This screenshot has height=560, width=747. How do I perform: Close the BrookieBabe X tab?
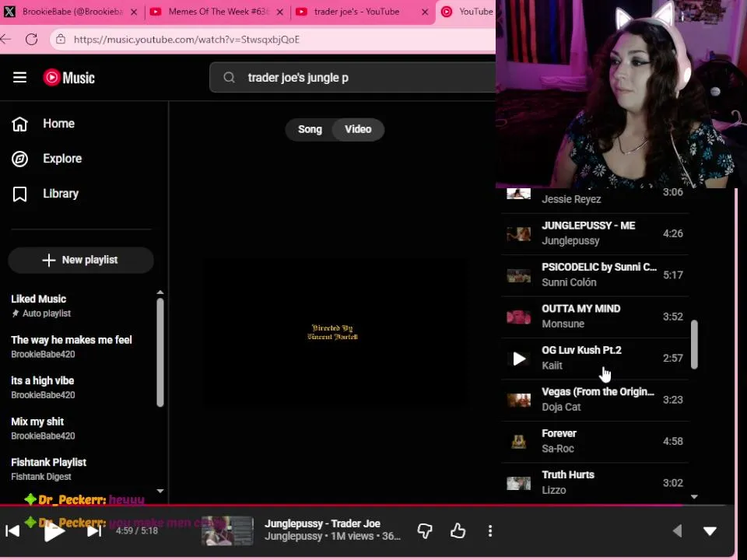(x=134, y=12)
